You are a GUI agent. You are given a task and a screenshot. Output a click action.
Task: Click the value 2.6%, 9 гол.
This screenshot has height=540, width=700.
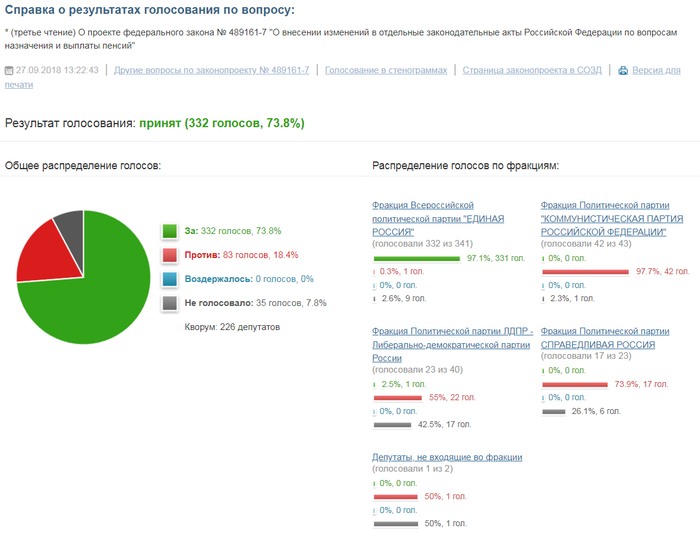click(x=404, y=299)
